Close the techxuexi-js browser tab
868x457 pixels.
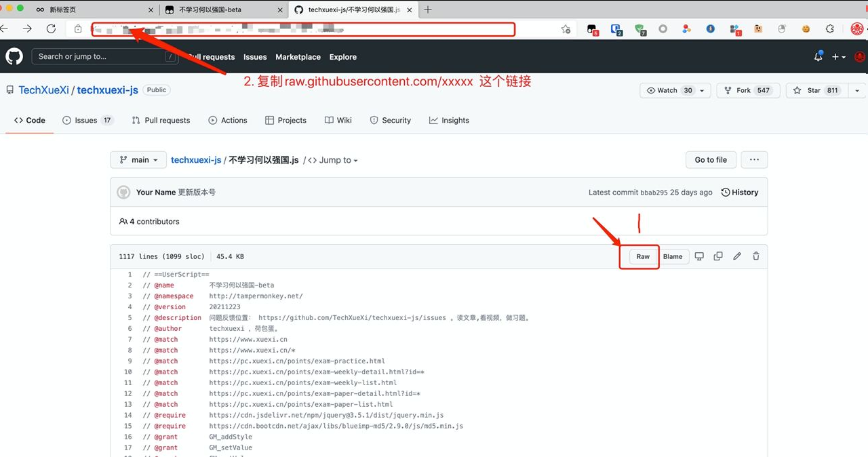[411, 9]
